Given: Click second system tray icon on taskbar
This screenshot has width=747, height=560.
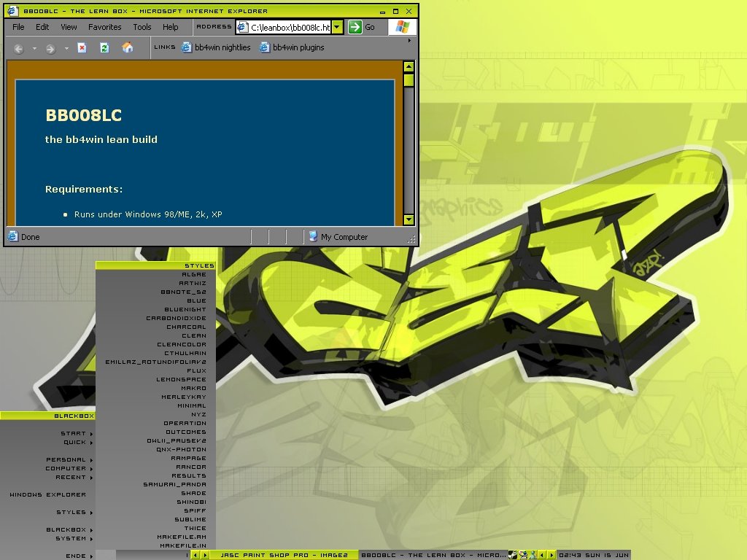Looking at the screenshot, I should coord(523,555).
